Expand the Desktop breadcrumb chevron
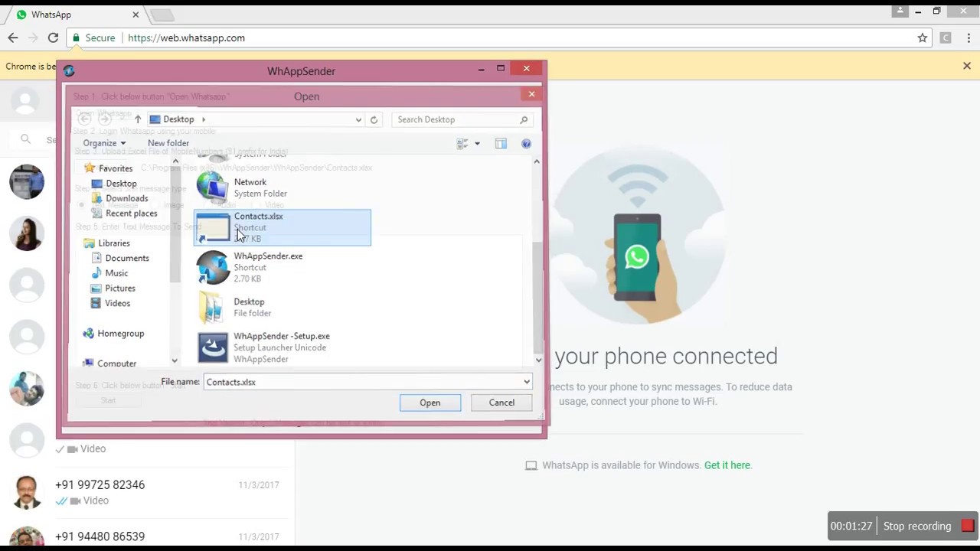Viewport: 980px width, 551px height. click(204, 119)
